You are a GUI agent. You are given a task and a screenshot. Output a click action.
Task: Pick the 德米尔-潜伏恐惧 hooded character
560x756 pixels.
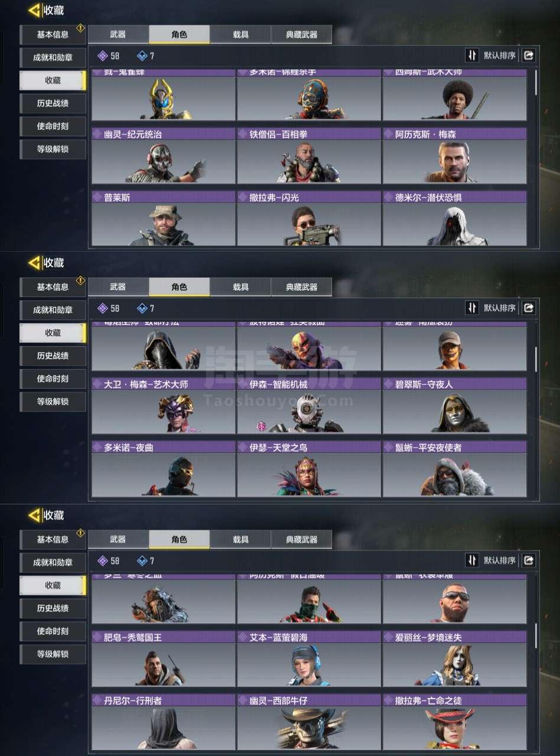coord(454,219)
